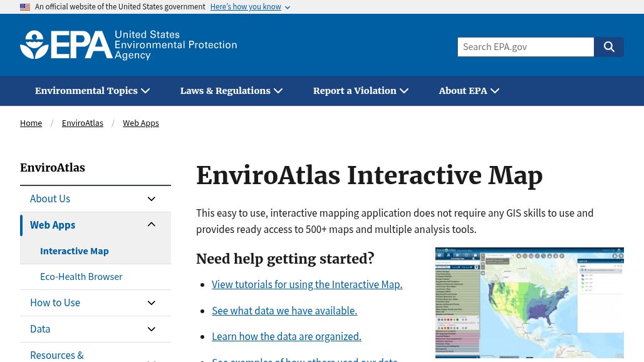Click the EnviroAtlas map screenshot thumbnail
This screenshot has width=644, height=362.
[x=529, y=303]
